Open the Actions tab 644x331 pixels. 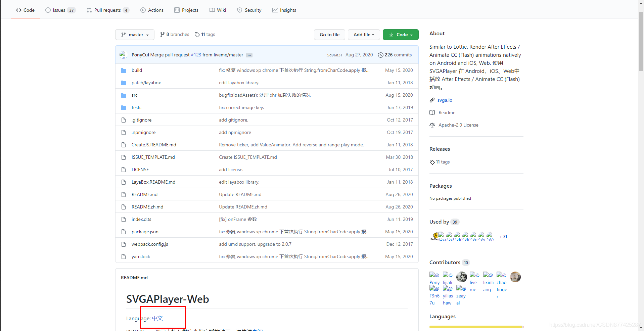152,10
